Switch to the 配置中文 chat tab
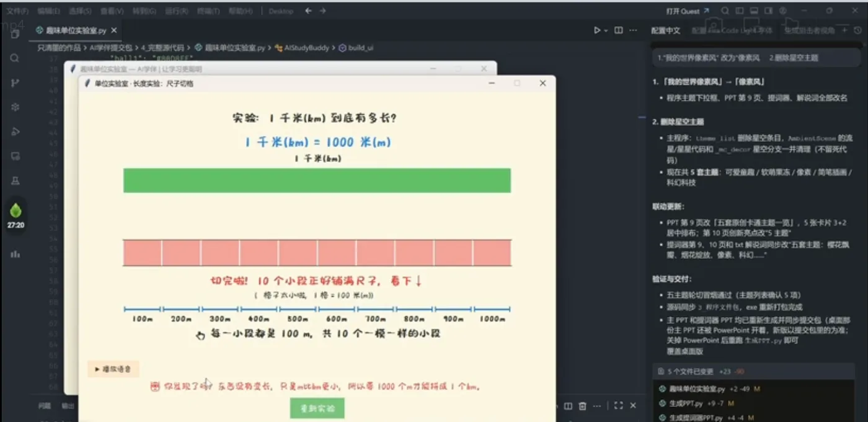 pos(665,30)
